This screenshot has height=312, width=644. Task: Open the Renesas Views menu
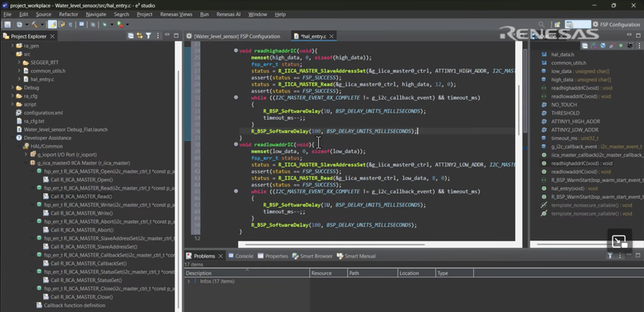[176, 14]
